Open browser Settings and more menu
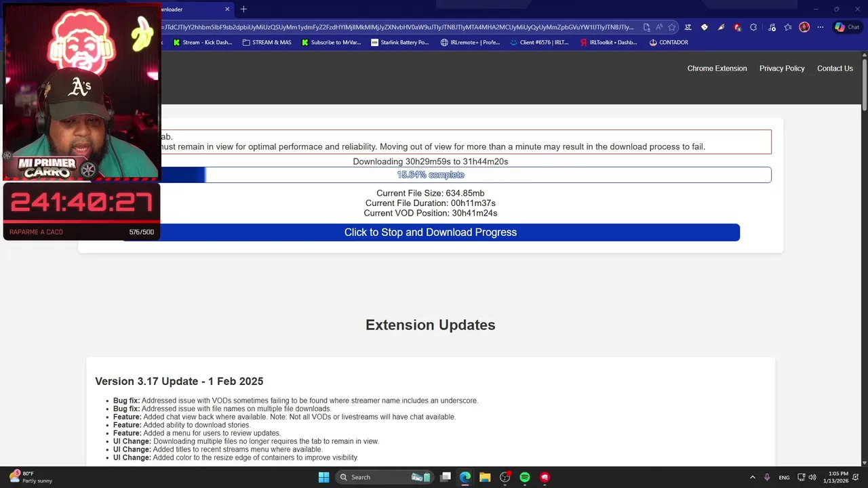Image resolution: width=868 pixels, height=488 pixels. click(x=821, y=28)
